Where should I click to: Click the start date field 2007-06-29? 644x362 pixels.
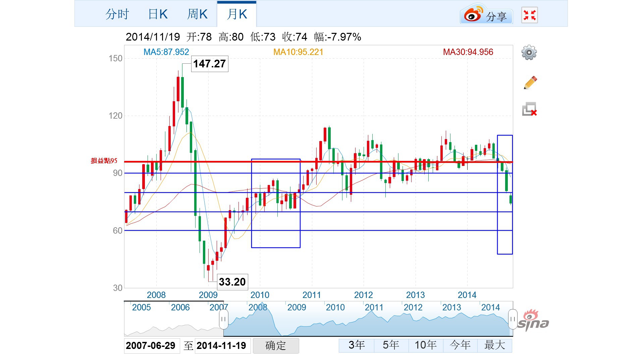coord(152,346)
